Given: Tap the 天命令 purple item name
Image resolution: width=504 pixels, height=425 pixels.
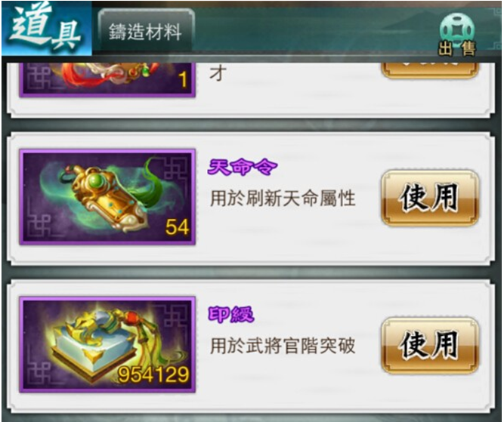Looking at the screenshot, I should (242, 168).
